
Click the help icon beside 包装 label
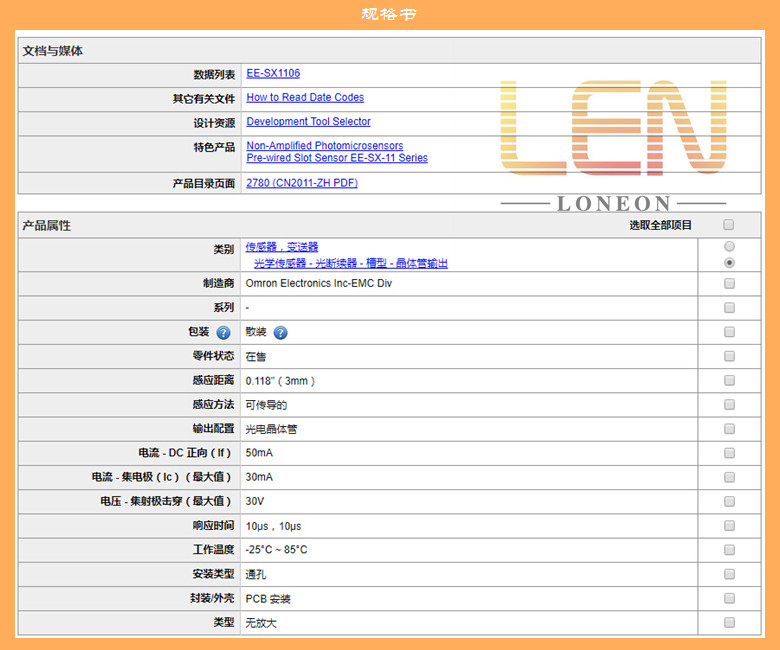point(223,332)
